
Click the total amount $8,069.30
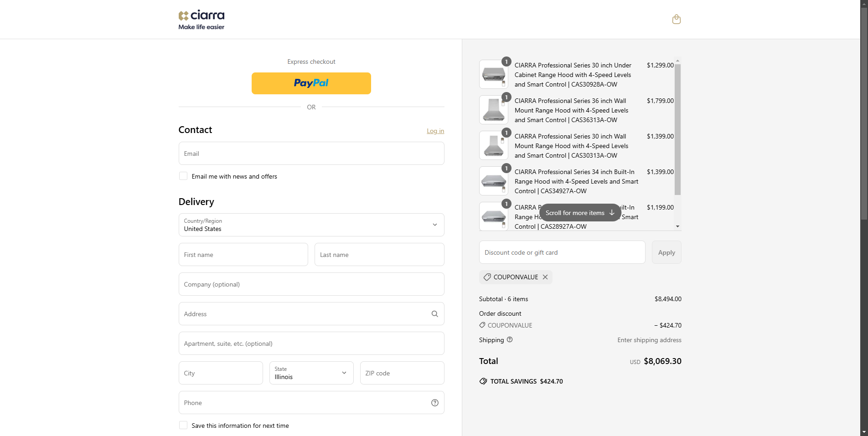click(x=662, y=361)
